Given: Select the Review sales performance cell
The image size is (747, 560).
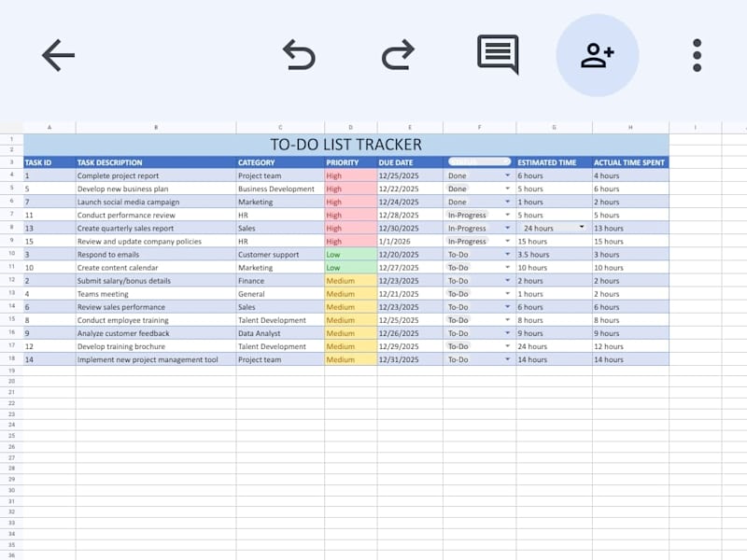Looking at the screenshot, I should pyautogui.click(x=156, y=307).
